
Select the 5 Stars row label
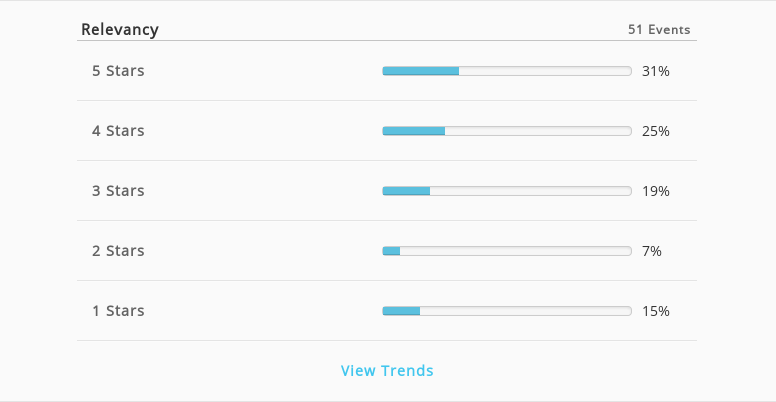pyautogui.click(x=118, y=71)
